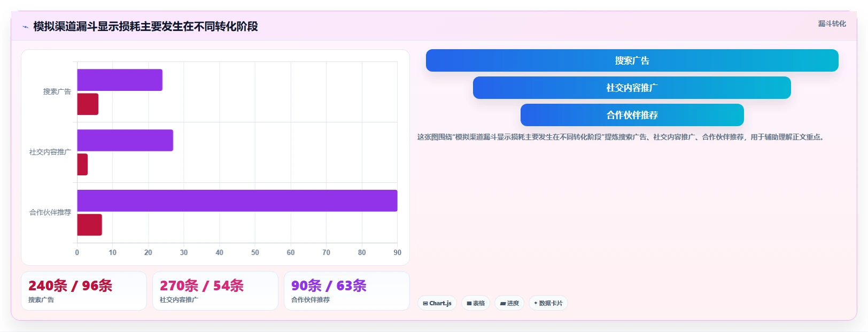Click the 搜索广告 caption under 240条
868x332 pixels.
[41, 300]
